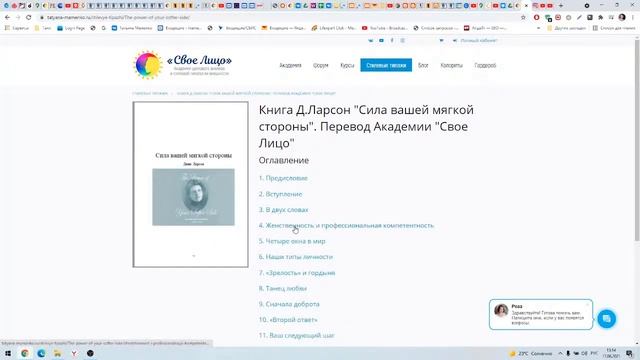Open the YouTube social icon in header
This screenshot has height=360, width=640.
click(381, 41)
